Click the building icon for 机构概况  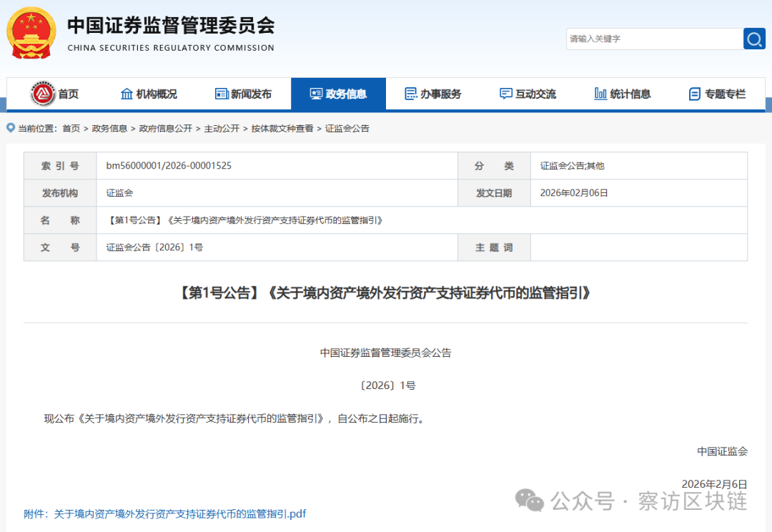pos(127,94)
